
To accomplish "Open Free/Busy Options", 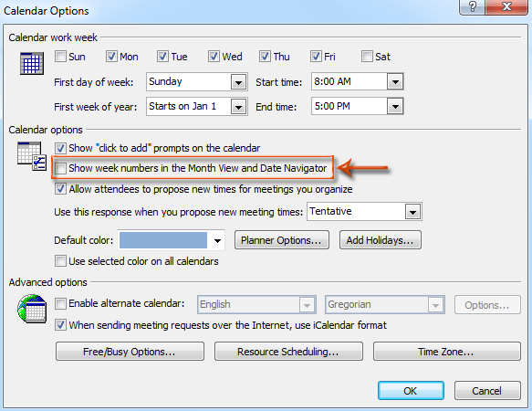I will click(x=130, y=352).
